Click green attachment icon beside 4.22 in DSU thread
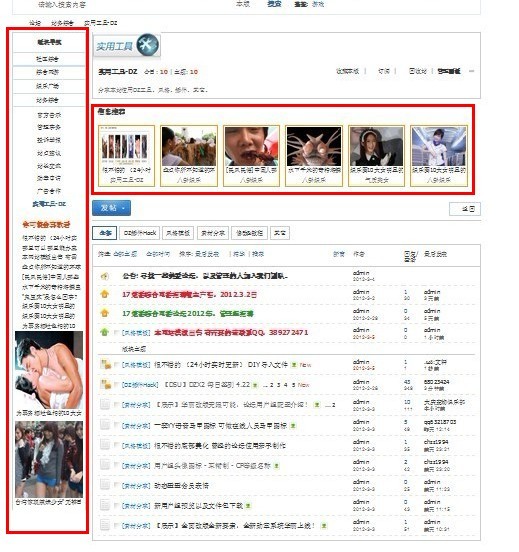Screen dimensions: 519x552 pos(255,385)
